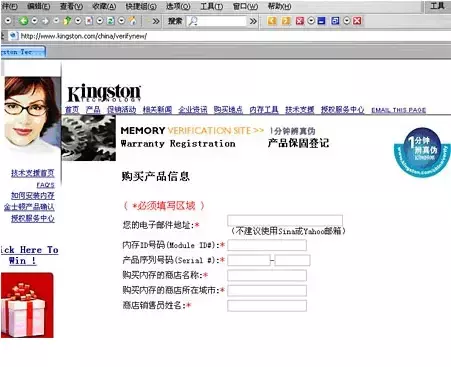The width and height of the screenshot is (451, 367).
Task: Open the 帮助(H) menu
Action: point(279,6)
